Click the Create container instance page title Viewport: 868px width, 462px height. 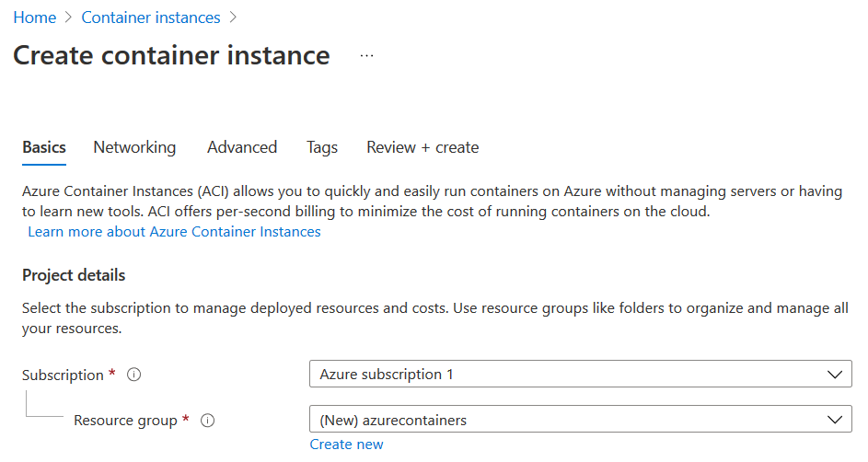pos(171,55)
